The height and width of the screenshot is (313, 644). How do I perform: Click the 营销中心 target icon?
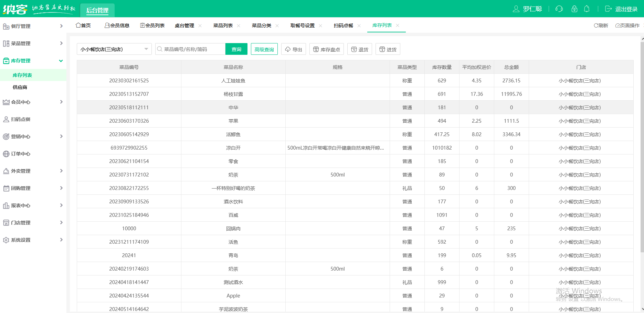tap(6, 137)
